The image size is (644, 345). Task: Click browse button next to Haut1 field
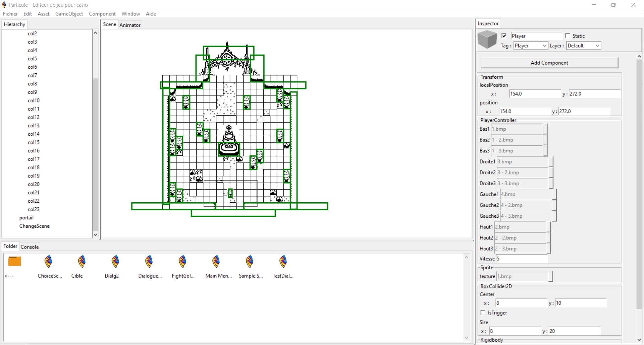(549, 227)
